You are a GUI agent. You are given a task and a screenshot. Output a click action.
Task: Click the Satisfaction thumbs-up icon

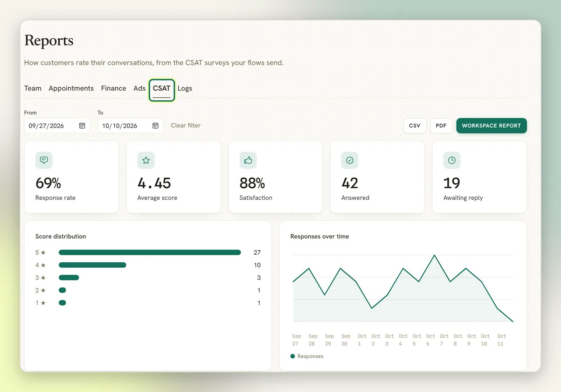click(x=248, y=160)
